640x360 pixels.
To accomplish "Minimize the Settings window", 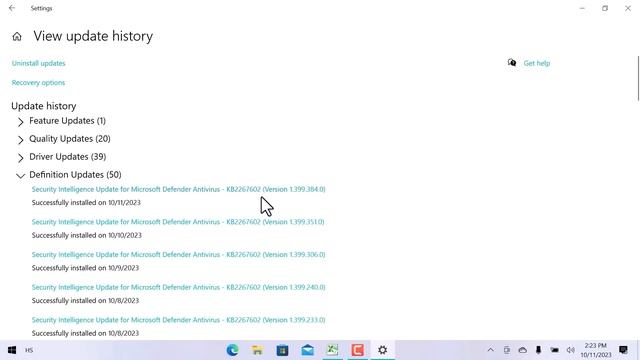I will 582,8.
